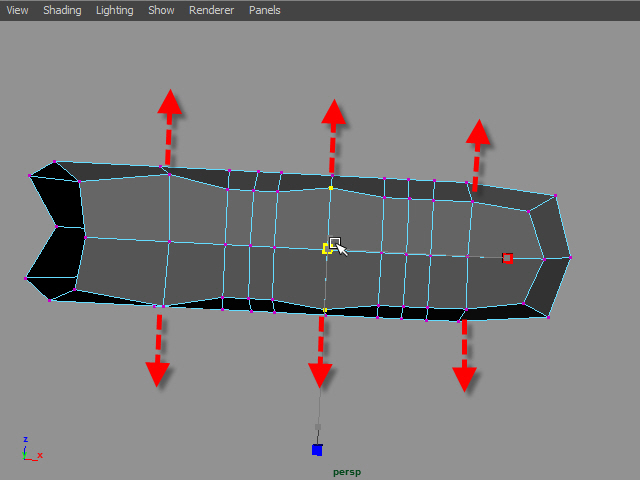Viewport: 640px width, 480px height.
Task: Click the gray handle above the blue Z handle
Action: point(318,427)
